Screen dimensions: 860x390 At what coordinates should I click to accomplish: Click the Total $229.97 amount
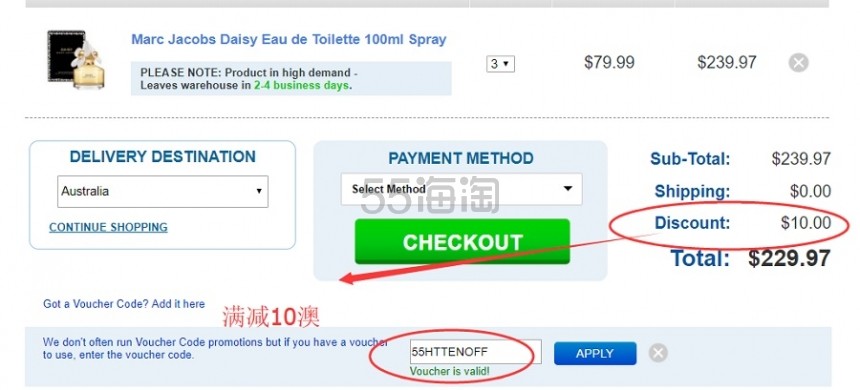tap(789, 258)
